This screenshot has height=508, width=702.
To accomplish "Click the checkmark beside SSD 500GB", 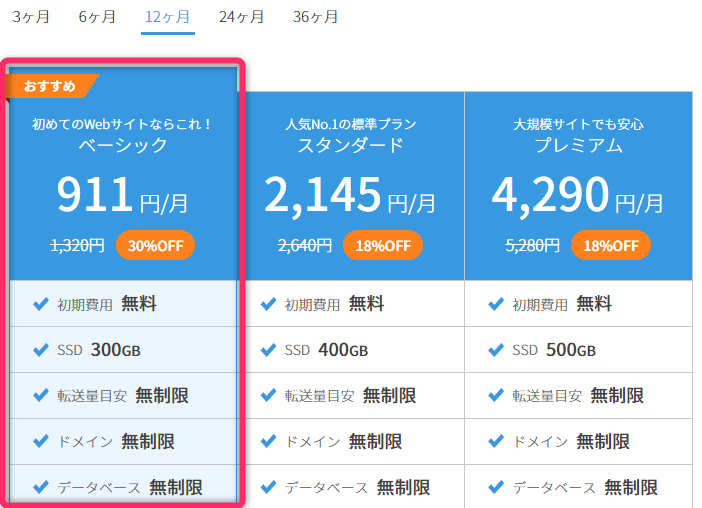I will [x=496, y=350].
